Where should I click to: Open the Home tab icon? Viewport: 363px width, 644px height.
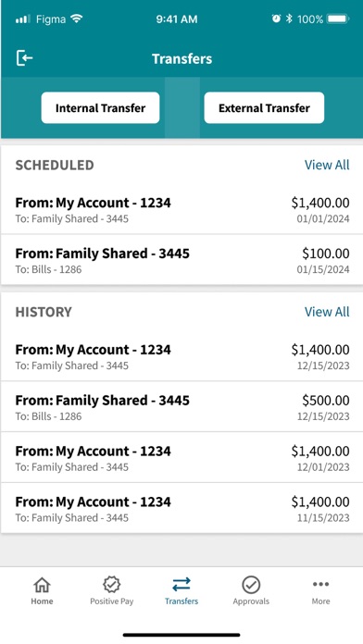tap(42, 585)
